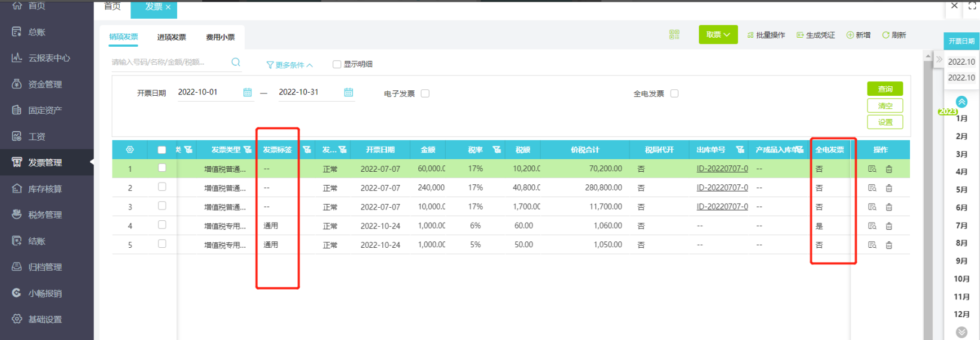Open filter for 出库单号 column

(x=740, y=150)
